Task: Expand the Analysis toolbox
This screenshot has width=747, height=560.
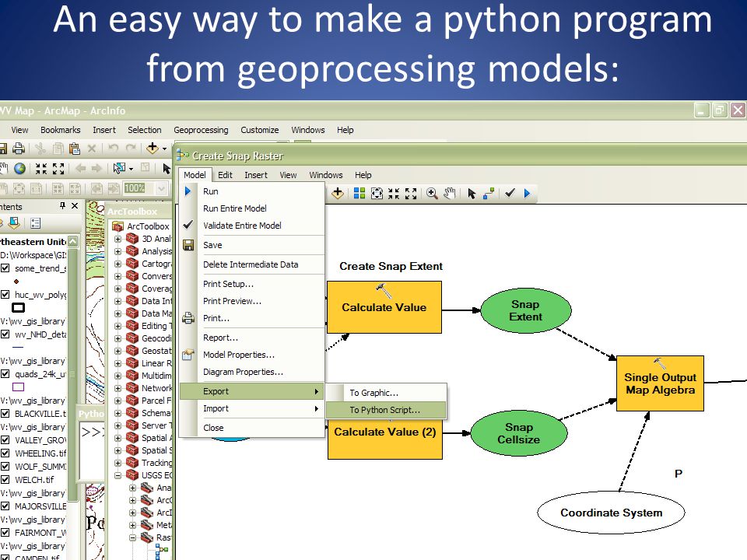Action: [x=117, y=251]
